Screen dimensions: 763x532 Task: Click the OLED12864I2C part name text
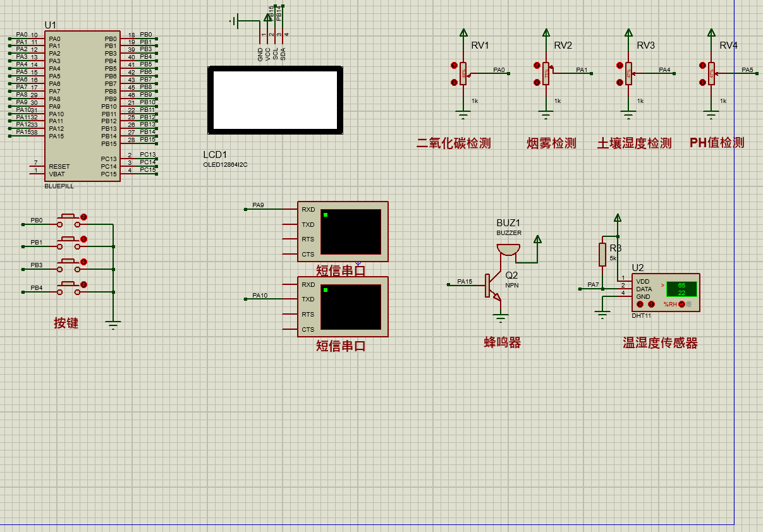226,165
